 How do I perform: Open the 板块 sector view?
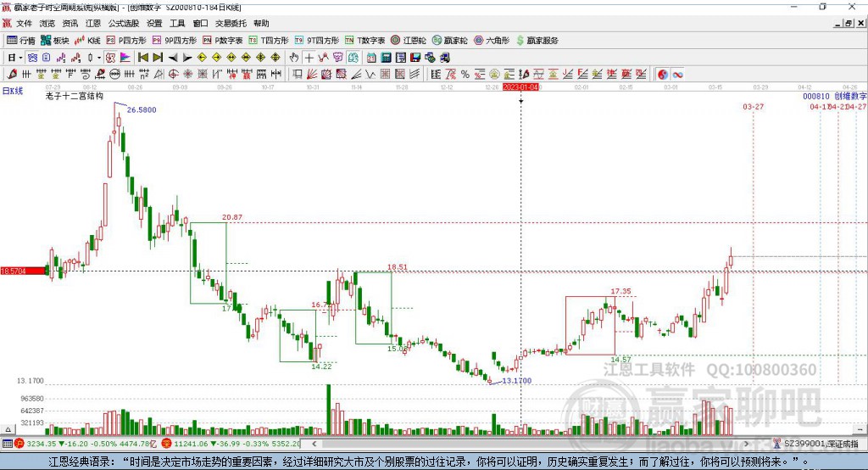point(54,41)
